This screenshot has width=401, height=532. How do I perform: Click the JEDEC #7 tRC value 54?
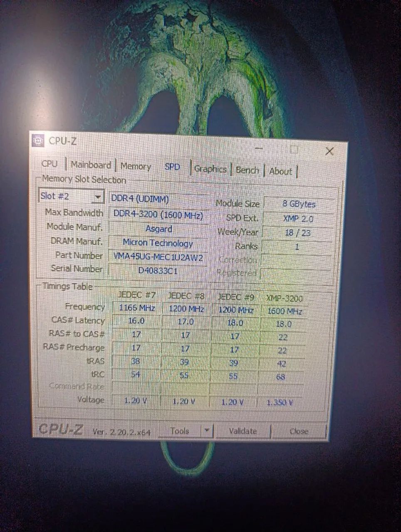(136, 374)
